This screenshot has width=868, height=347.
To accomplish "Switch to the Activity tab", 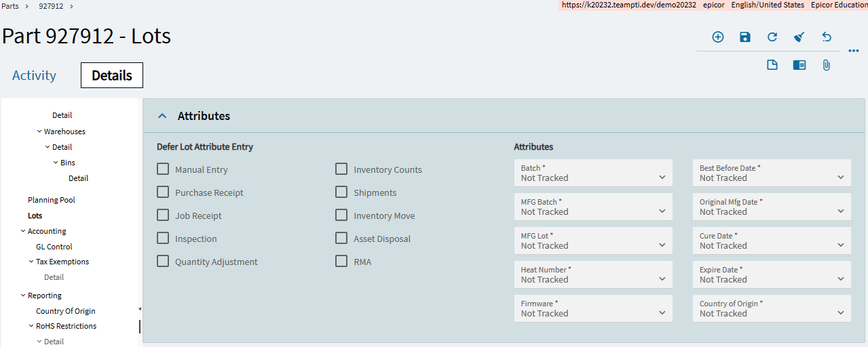I will (34, 75).
